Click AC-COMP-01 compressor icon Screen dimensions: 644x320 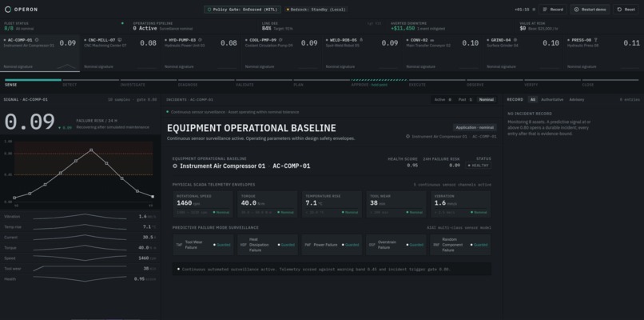coord(37,40)
